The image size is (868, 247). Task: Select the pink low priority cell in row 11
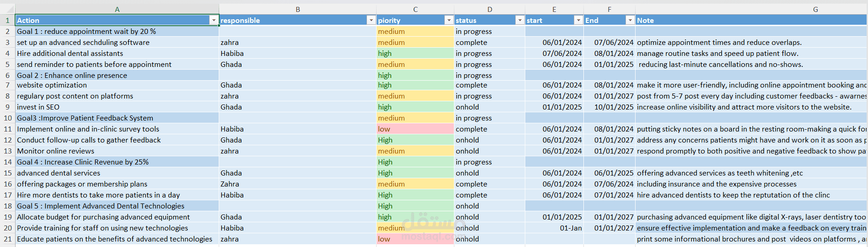[415, 129]
